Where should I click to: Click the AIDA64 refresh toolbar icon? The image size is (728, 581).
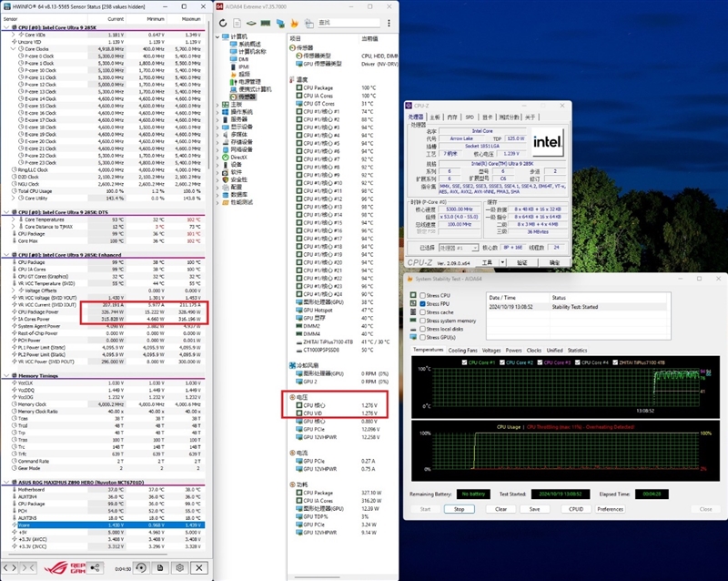223,23
